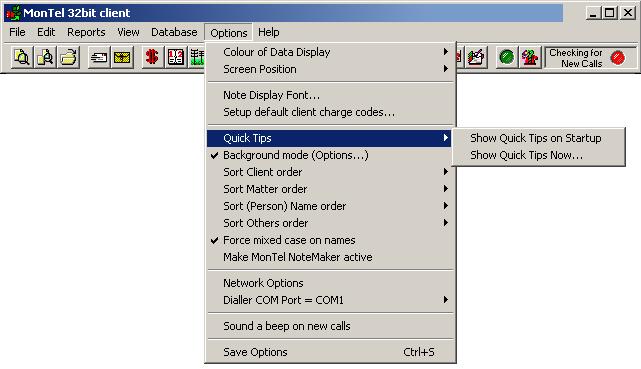Screen dimensions: 641x369
Task: Click the Checking for New Calls status text
Action: pos(576,58)
